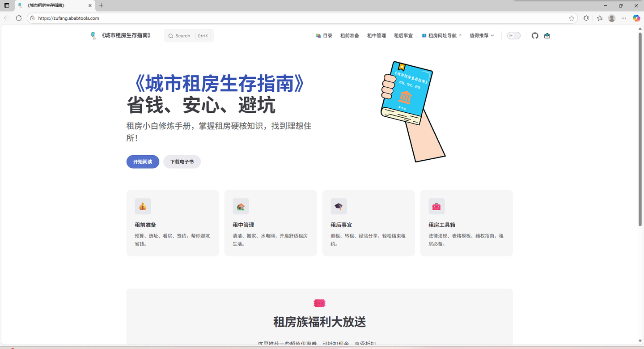Click the large blue 《城市租房生存指南》 hero heading

coord(219,84)
